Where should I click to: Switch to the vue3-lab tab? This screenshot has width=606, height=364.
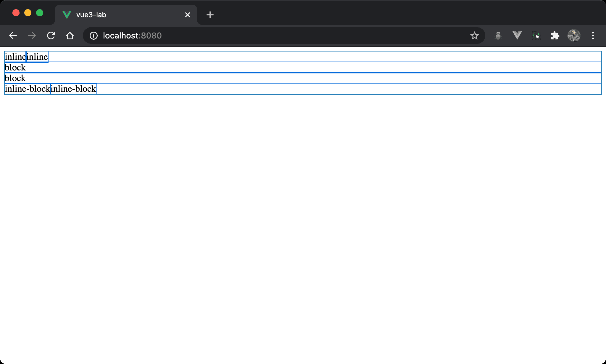point(118,15)
